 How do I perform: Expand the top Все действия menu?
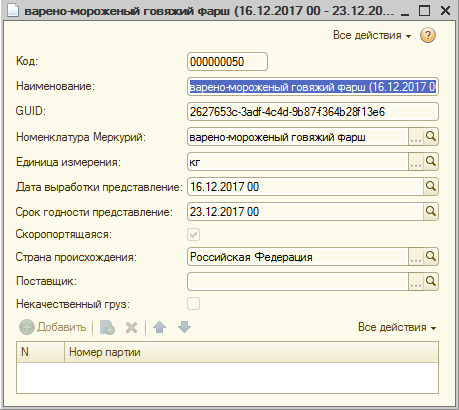pyautogui.click(x=372, y=35)
